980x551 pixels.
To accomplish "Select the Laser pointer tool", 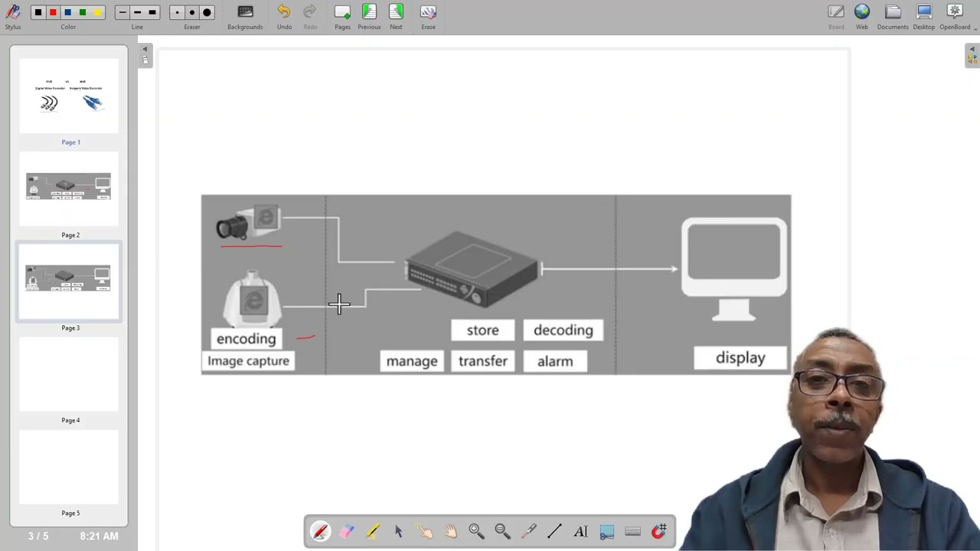I will pyautogui.click(x=528, y=531).
